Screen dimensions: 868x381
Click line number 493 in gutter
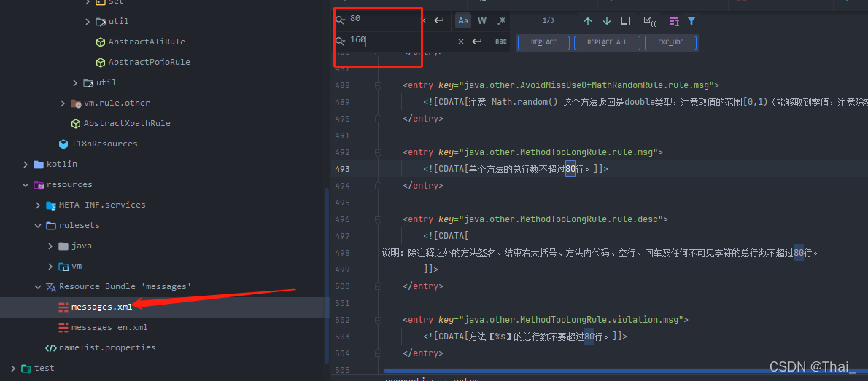click(343, 169)
